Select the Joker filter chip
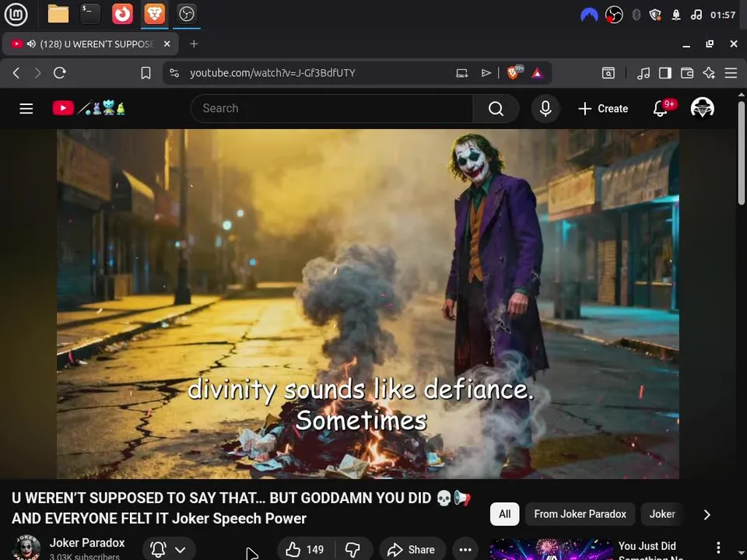Image resolution: width=747 pixels, height=560 pixels. pos(662,514)
